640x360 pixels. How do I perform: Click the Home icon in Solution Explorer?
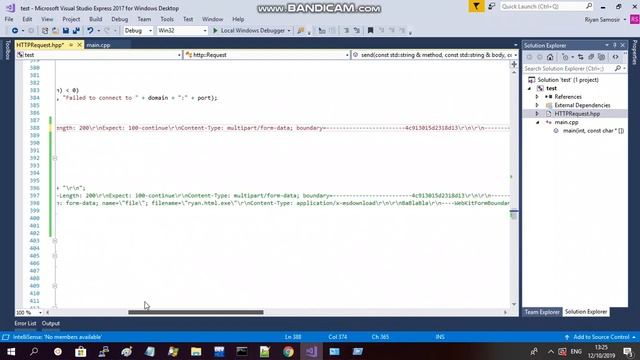click(550, 57)
